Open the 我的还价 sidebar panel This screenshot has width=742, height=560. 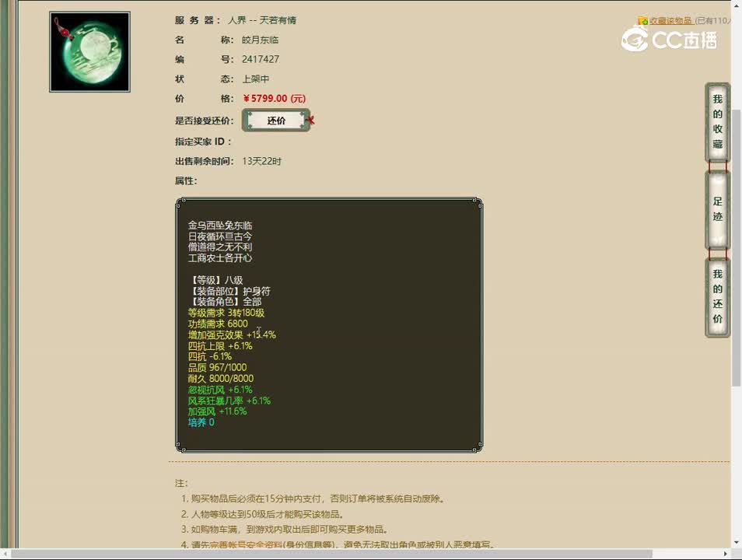pos(716,296)
